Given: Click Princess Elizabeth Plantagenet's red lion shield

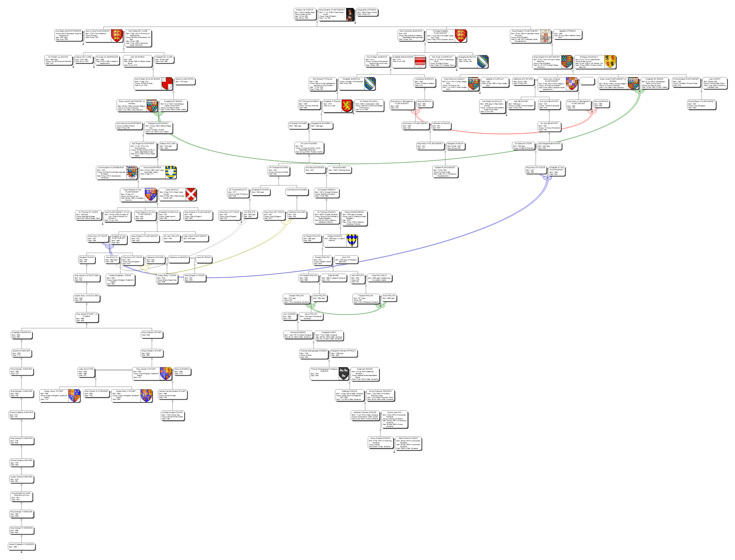Looking at the screenshot, I should click(x=460, y=36).
